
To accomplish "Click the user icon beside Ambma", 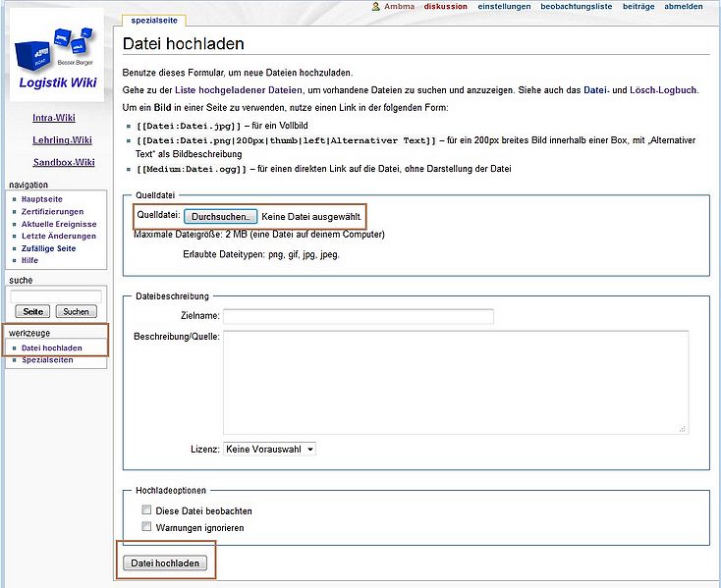I will (375, 7).
